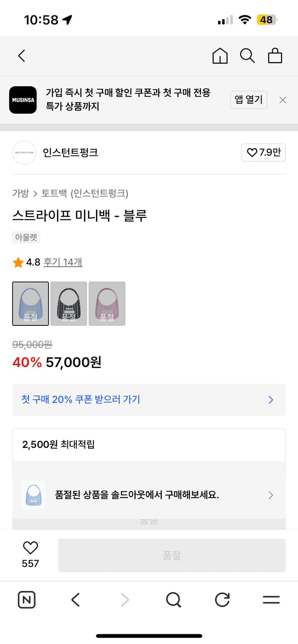Screen dimensions: 298x644
Task: Open product search with magnifier icon
Action: [247, 56]
